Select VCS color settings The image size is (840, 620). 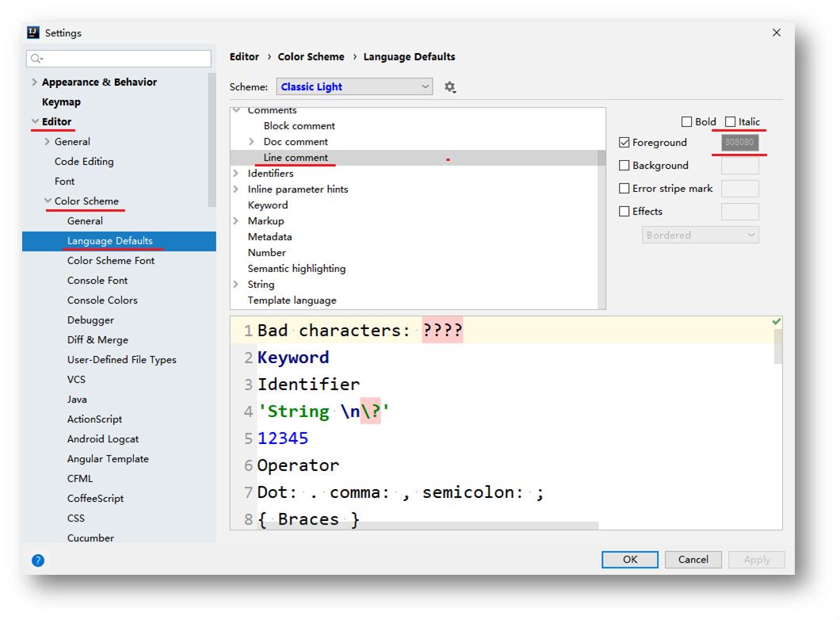click(76, 380)
